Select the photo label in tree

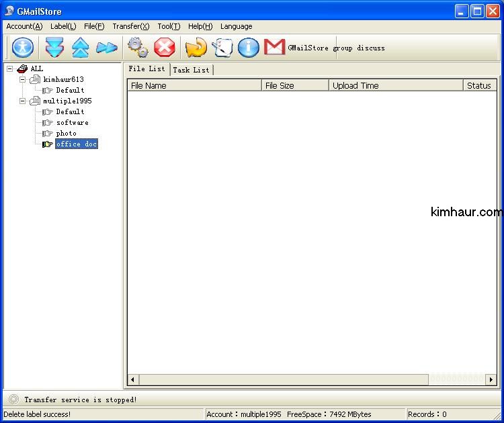pyautogui.click(x=66, y=134)
